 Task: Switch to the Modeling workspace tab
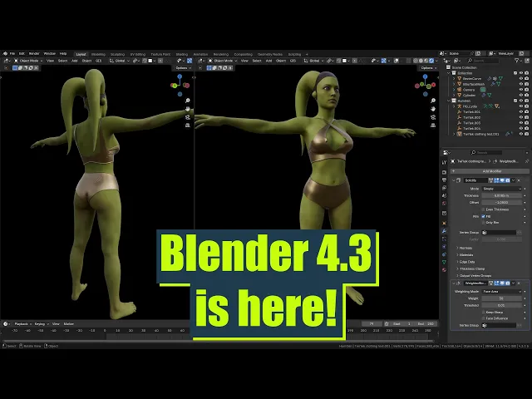click(x=98, y=54)
